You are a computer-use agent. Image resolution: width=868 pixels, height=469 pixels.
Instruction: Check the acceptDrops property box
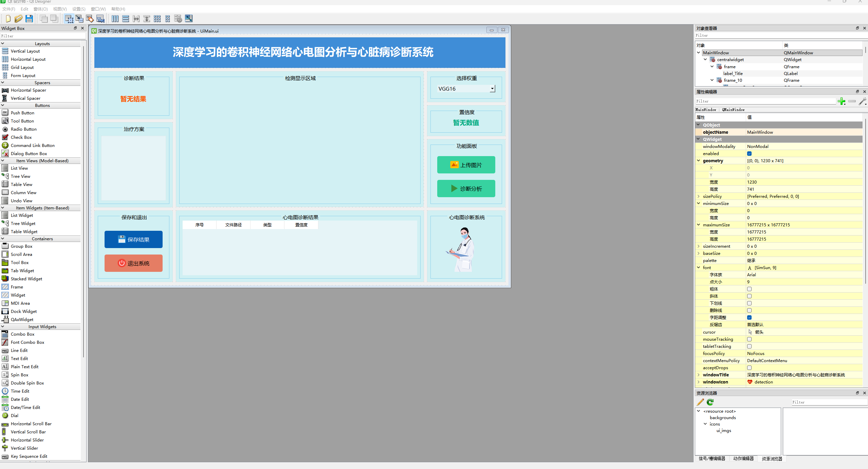point(749,368)
